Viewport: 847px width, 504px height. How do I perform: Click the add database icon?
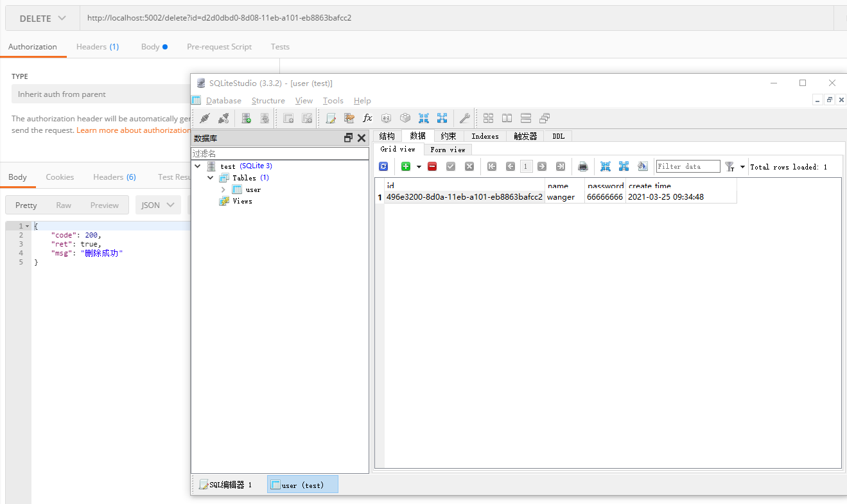(x=246, y=118)
